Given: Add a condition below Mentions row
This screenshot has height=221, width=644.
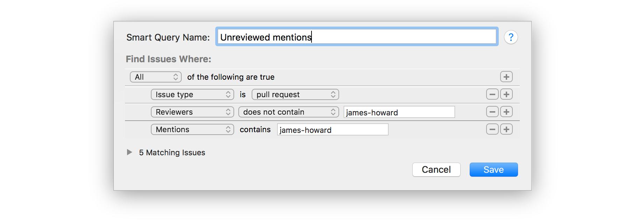Looking at the screenshot, I should pos(506,129).
